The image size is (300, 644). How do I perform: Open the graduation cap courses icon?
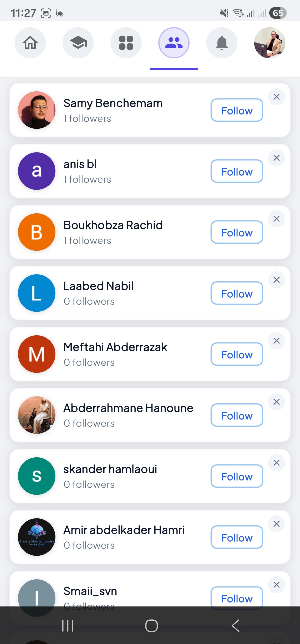click(x=78, y=43)
